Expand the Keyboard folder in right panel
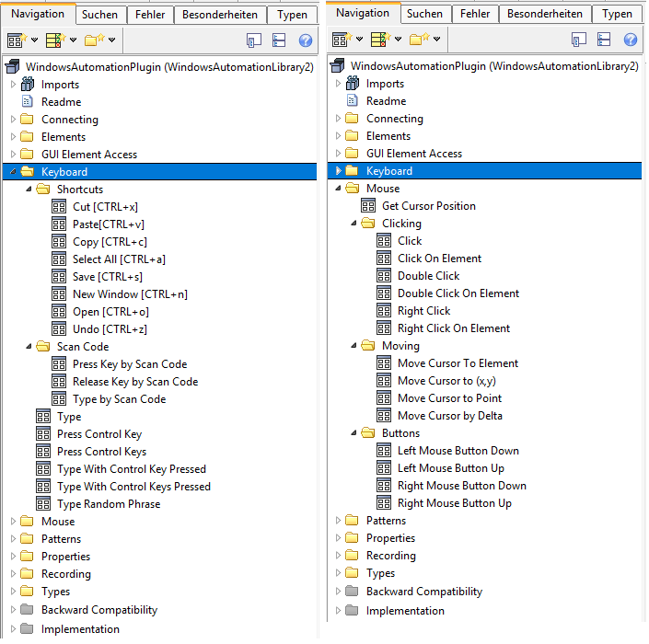The width and height of the screenshot is (649, 644). [339, 171]
